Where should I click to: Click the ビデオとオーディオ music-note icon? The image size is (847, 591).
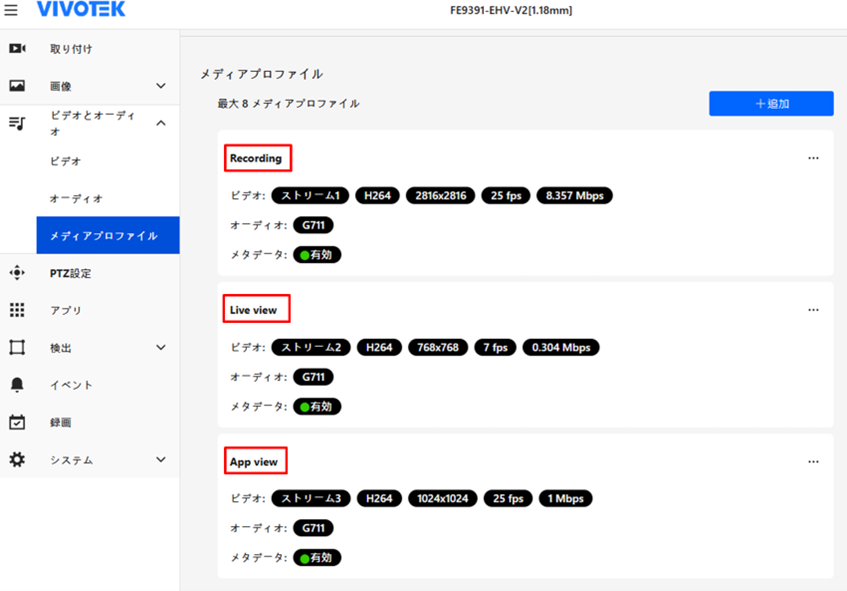[x=17, y=123]
